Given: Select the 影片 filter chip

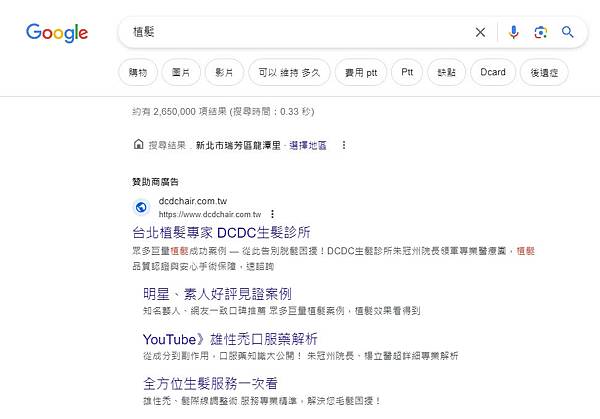Looking at the screenshot, I should point(224,72).
